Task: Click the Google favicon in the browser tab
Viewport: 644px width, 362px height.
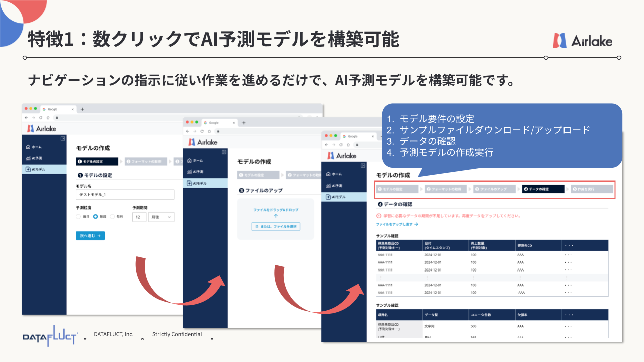Action: pyautogui.click(x=44, y=109)
